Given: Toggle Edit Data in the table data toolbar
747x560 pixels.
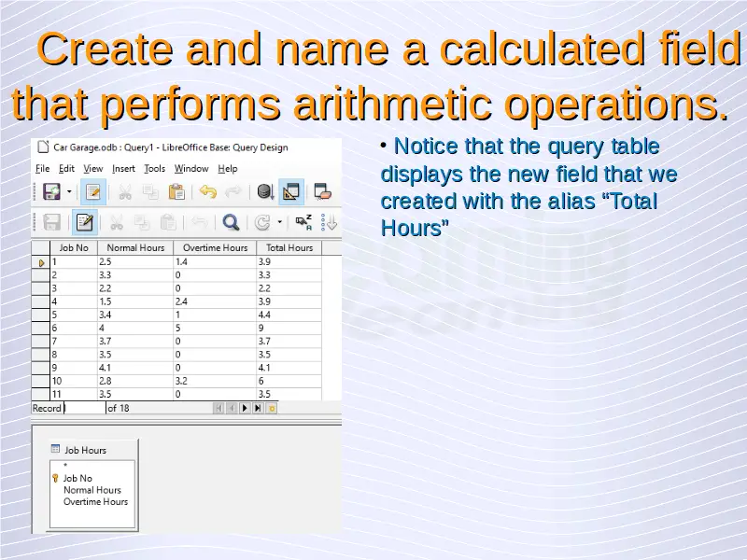Looking at the screenshot, I should (x=85, y=222).
